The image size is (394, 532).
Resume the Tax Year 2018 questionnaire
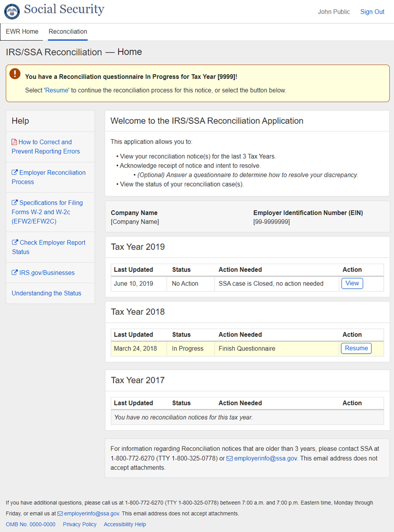click(x=356, y=348)
